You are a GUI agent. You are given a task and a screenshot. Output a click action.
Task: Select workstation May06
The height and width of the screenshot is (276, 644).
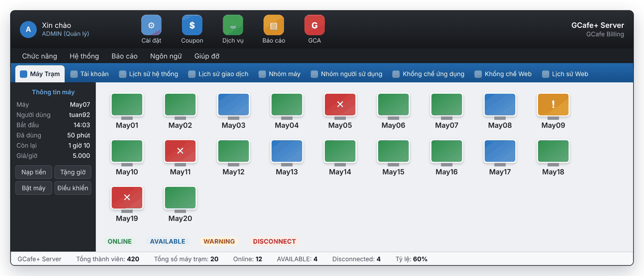pyautogui.click(x=393, y=111)
